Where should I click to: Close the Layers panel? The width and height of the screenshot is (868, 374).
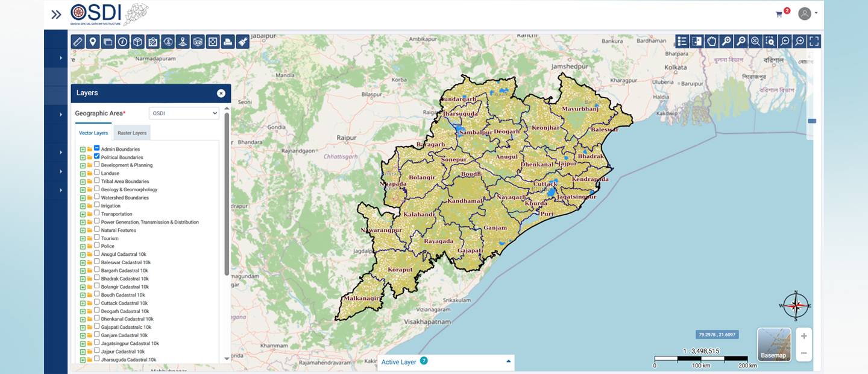[x=221, y=93]
